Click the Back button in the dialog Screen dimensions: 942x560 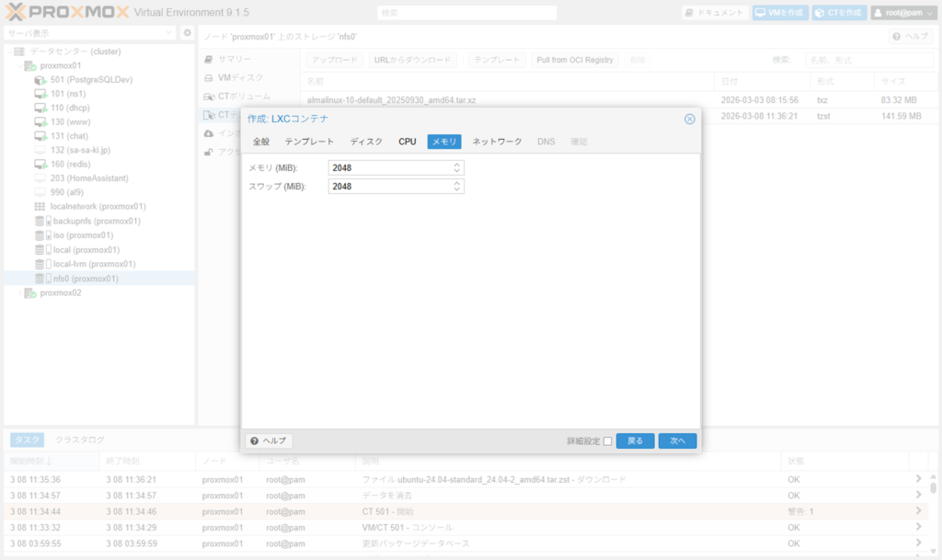635,441
